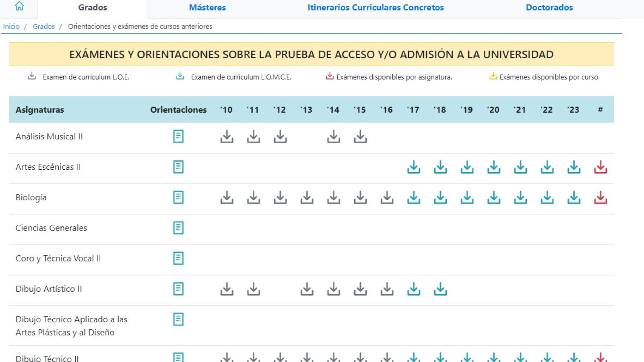Open Coro y Técnica Vocal II orientations

(178, 258)
